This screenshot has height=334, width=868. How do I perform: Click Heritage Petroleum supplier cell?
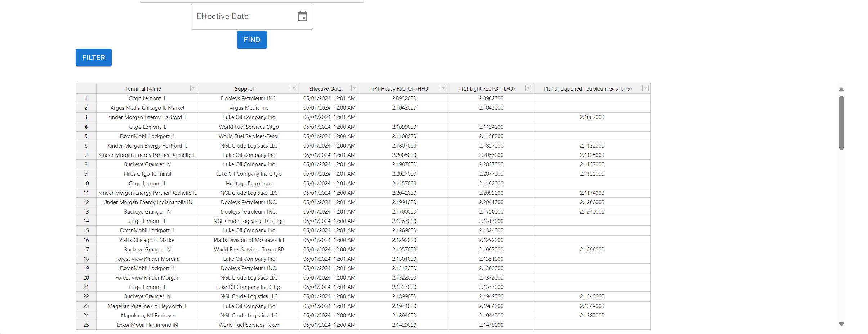click(x=249, y=184)
